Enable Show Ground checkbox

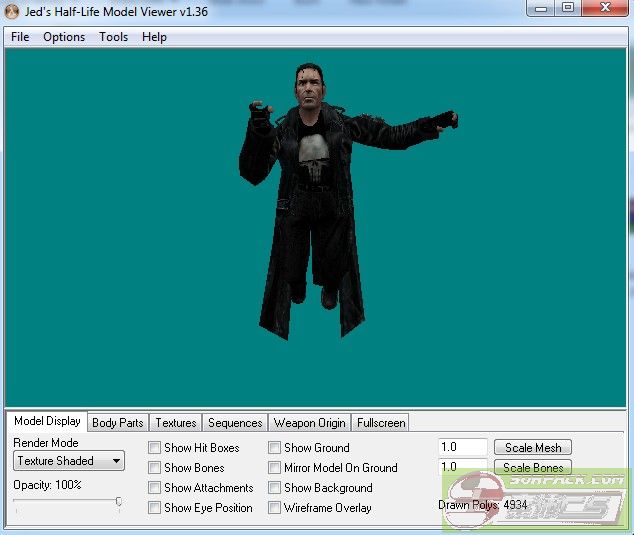[x=274, y=448]
